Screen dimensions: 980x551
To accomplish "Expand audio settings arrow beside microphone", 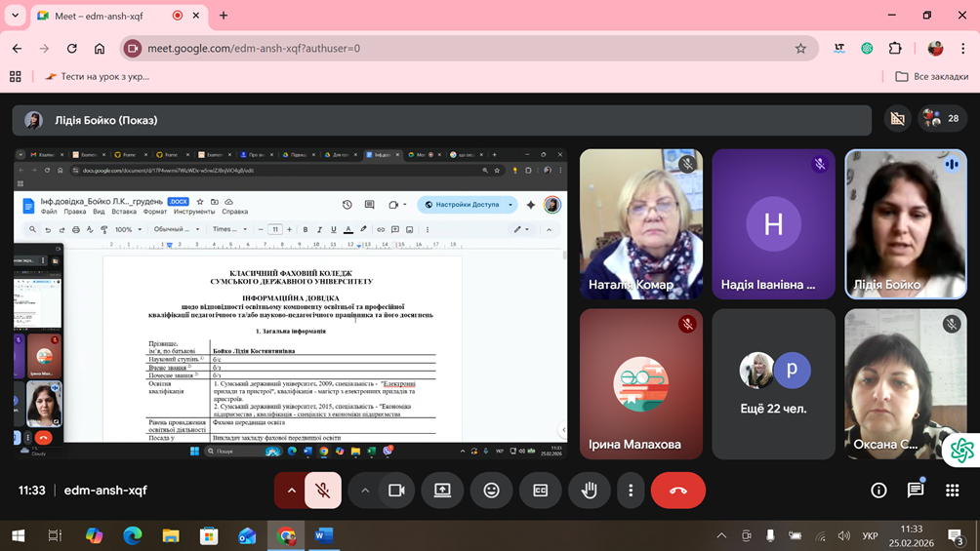I will coord(291,491).
